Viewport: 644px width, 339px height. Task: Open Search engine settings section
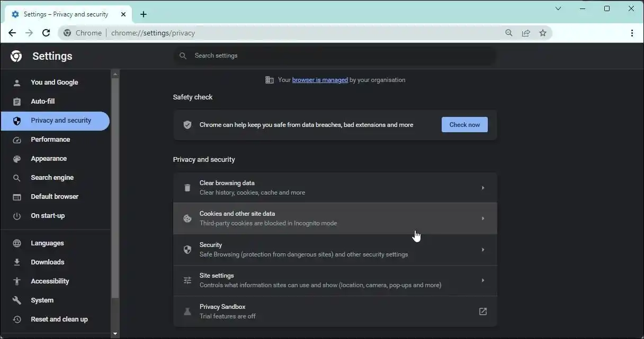tap(55, 178)
